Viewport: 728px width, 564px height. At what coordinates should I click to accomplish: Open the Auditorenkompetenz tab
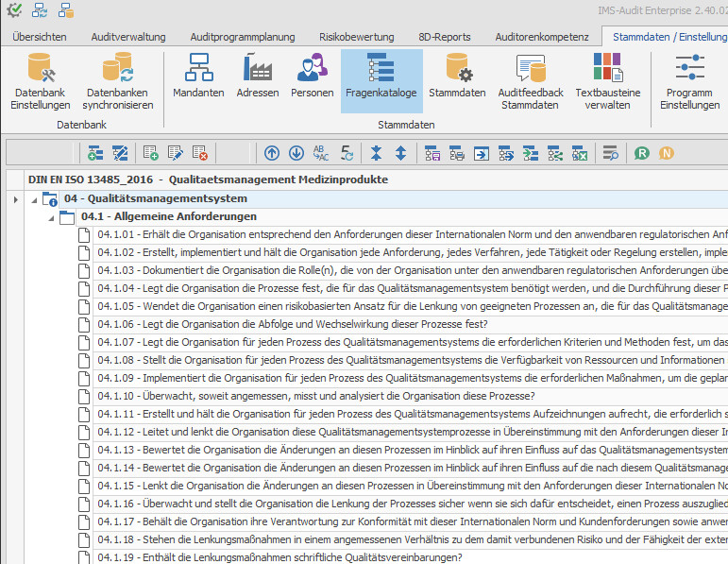point(542,37)
